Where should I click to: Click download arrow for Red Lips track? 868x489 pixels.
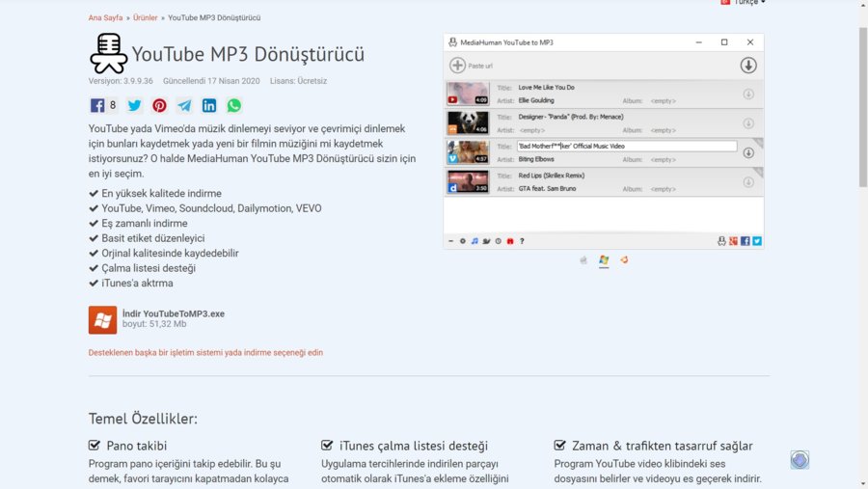pyautogui.click(x=748, y=182)
